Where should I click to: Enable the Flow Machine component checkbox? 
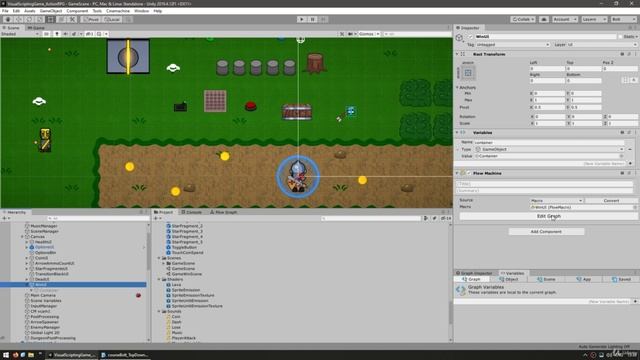(x=469, y=173)
